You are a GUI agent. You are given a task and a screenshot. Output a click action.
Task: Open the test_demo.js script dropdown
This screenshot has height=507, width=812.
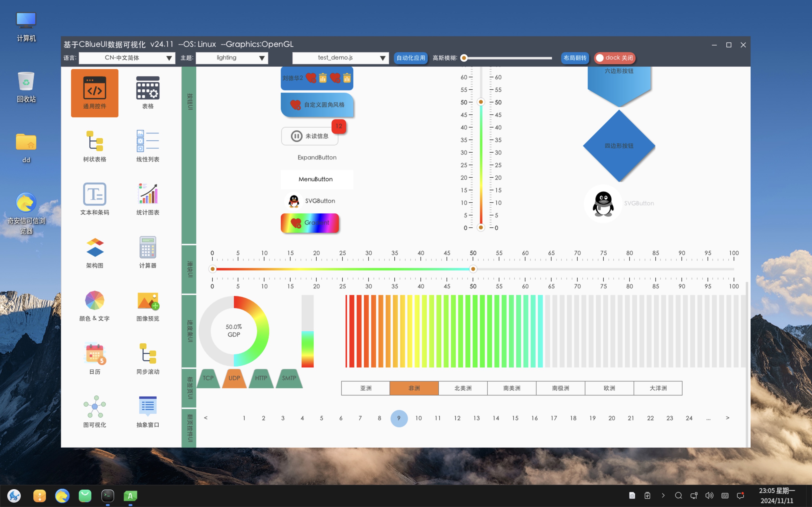(340, 58)
